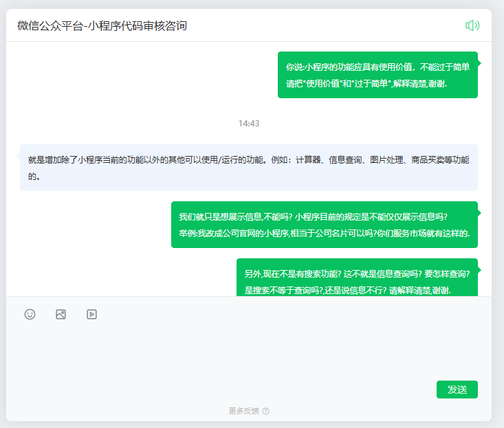
Task: Attach a video with the play icon
Action: [91, 314]
